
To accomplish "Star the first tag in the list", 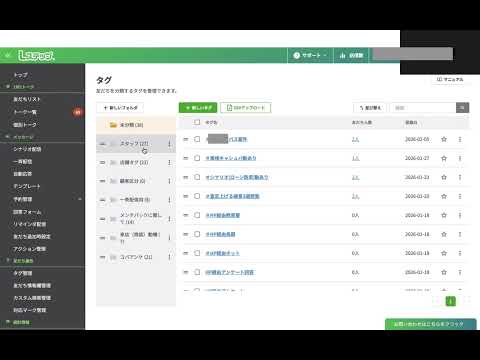I will pyautogui.click(x=444, y=139).
